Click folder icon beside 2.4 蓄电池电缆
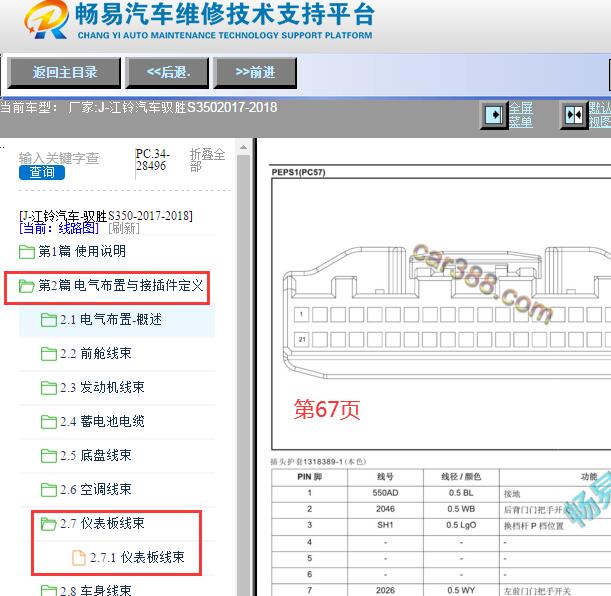Image resolution: width=611 pixels, height=596 pixels. 49,422
